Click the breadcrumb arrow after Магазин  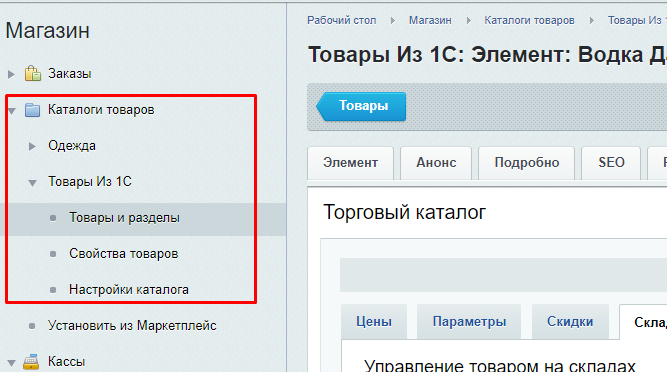point(468,20)
